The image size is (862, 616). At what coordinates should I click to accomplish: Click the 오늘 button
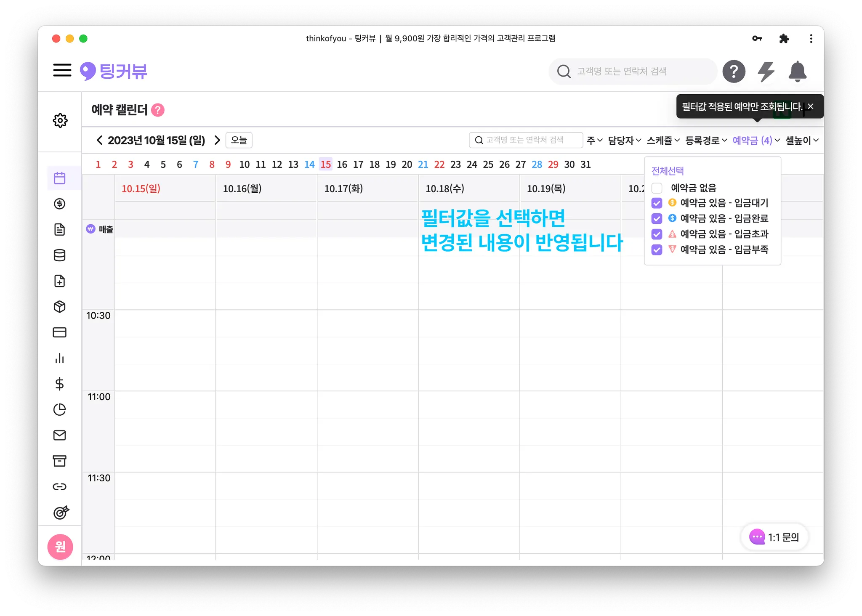point(239,140)
